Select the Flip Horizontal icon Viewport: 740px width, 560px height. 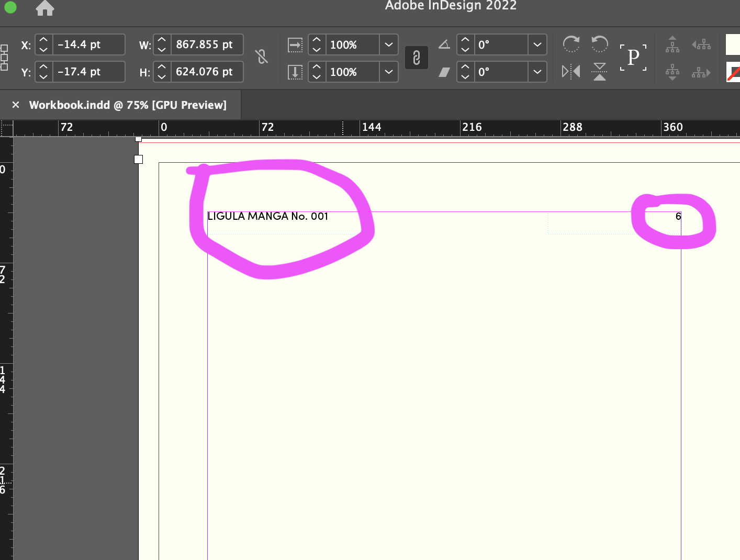570,71
